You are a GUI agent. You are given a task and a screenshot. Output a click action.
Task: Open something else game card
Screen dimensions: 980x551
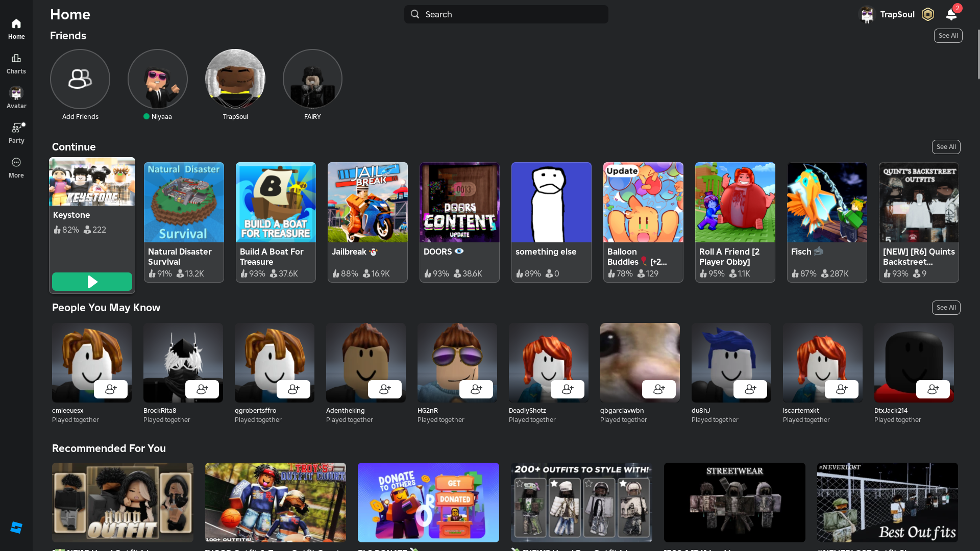[x=551, y=222]
